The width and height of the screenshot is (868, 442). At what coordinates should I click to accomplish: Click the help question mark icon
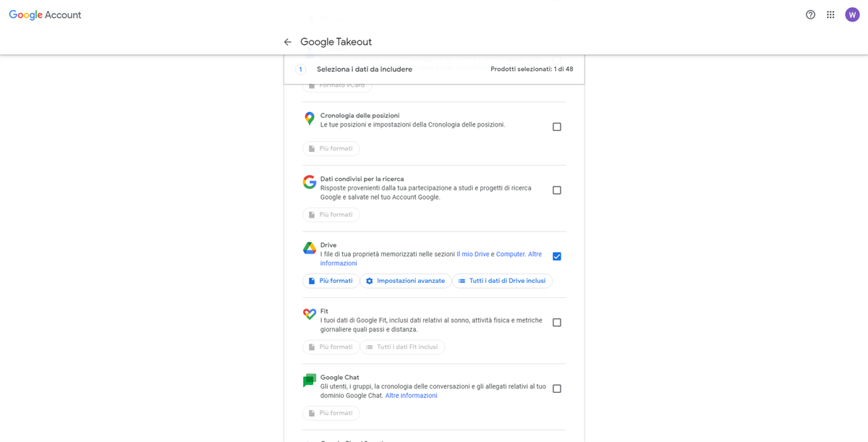click(x=810, y=14)
